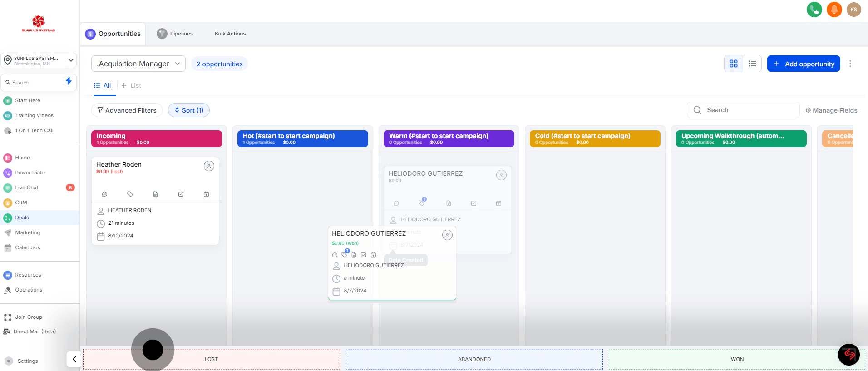Screen dimensions: 868x371
Task: Switch to list view layout
Action: (x=752, y=64)
